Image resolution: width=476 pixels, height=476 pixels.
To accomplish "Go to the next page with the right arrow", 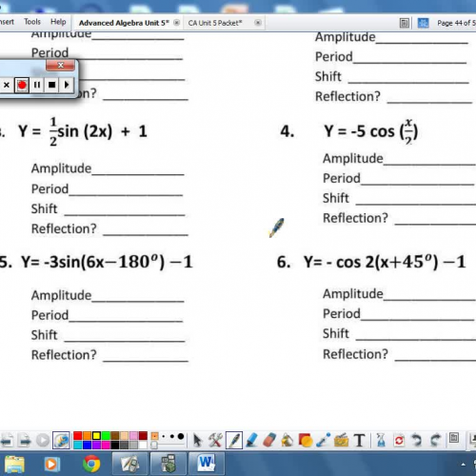I will tap(25, 441).
